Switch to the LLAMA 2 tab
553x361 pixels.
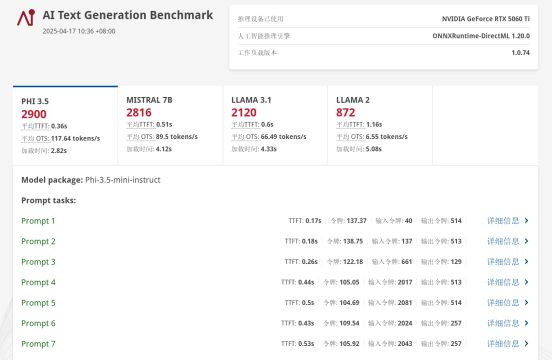(380, 125)
